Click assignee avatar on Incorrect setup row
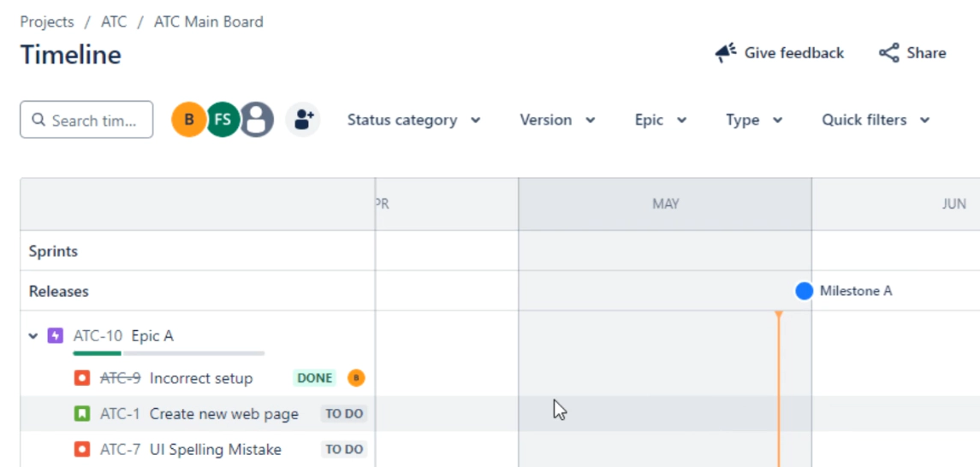 [355, 378]
